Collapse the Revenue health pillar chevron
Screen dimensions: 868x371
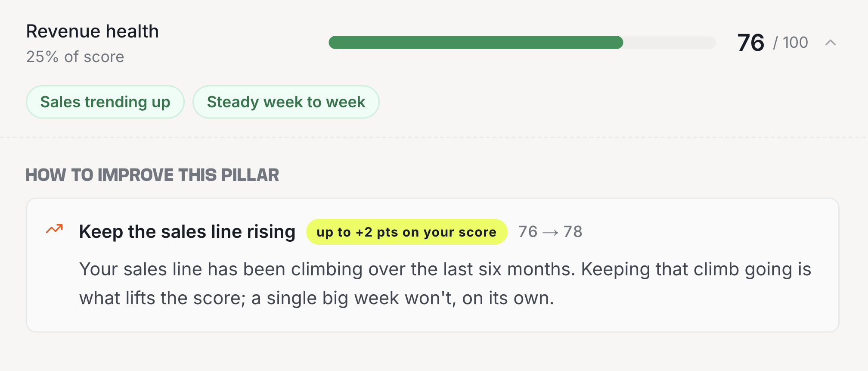coord(830,43)
